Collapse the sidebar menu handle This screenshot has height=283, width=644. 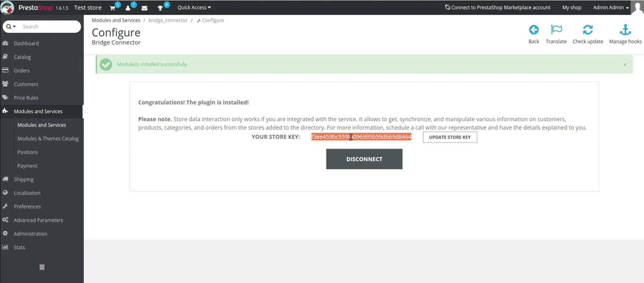[x=42, y=267]
